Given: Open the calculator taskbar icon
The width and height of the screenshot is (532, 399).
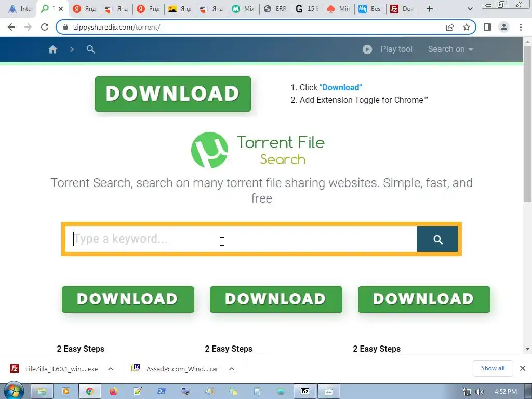Looking at the screenshot, I should (x=257, y=392).
